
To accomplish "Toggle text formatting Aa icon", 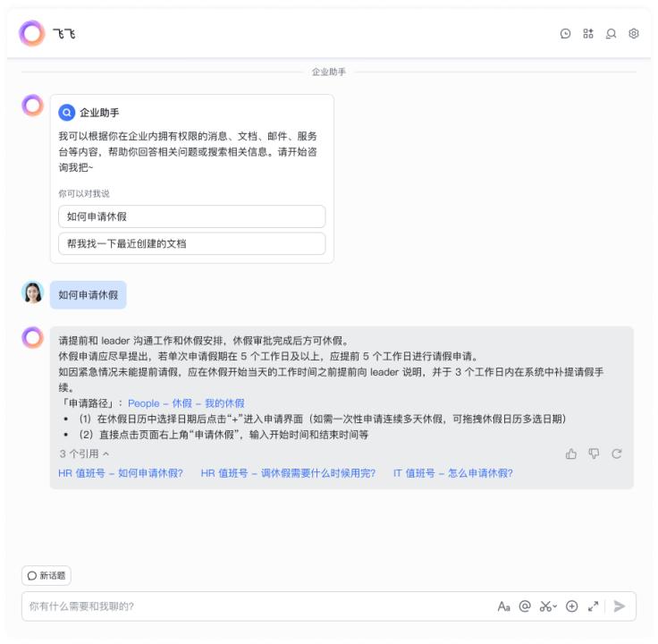I will [503, 606].
